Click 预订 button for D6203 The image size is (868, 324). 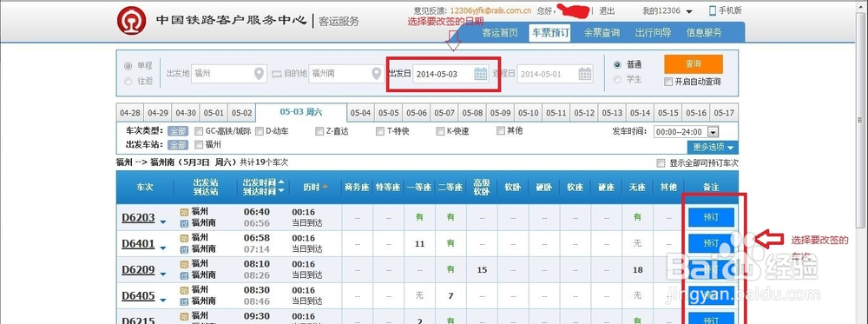tap(711, 217)
